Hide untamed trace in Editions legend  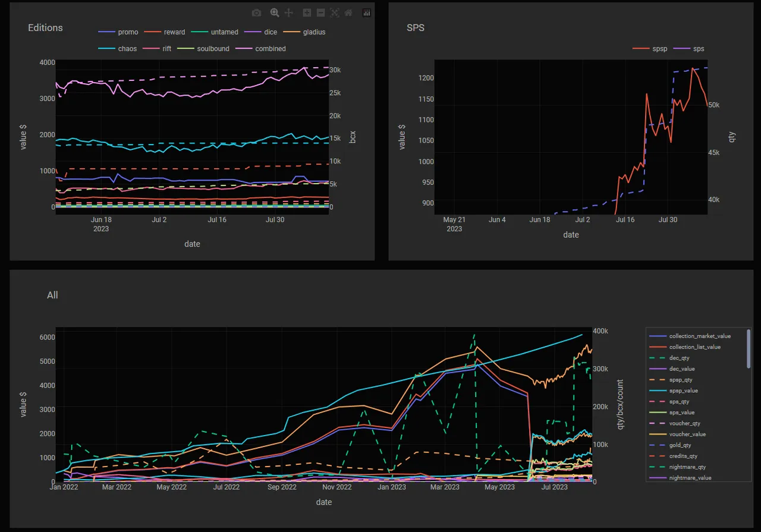point(215,32)
